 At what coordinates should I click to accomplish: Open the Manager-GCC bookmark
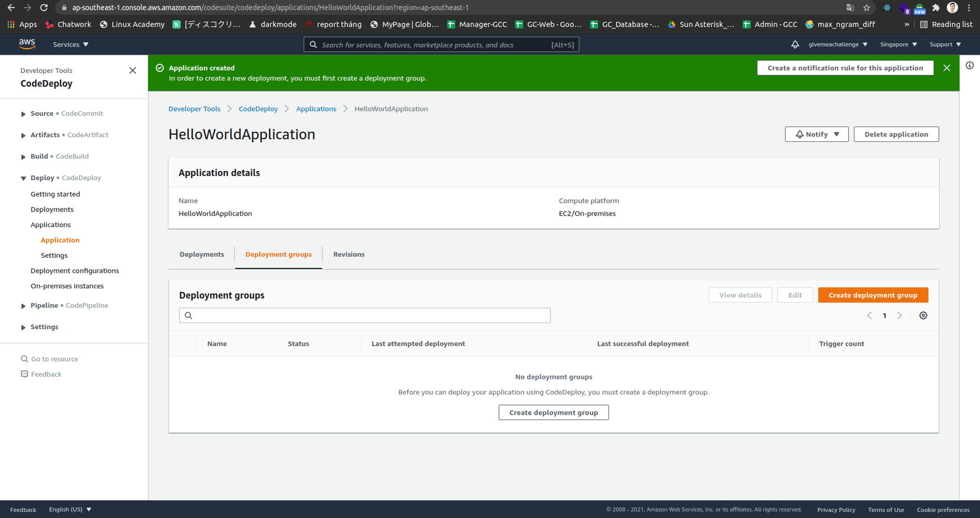click(x=477, y=24)
